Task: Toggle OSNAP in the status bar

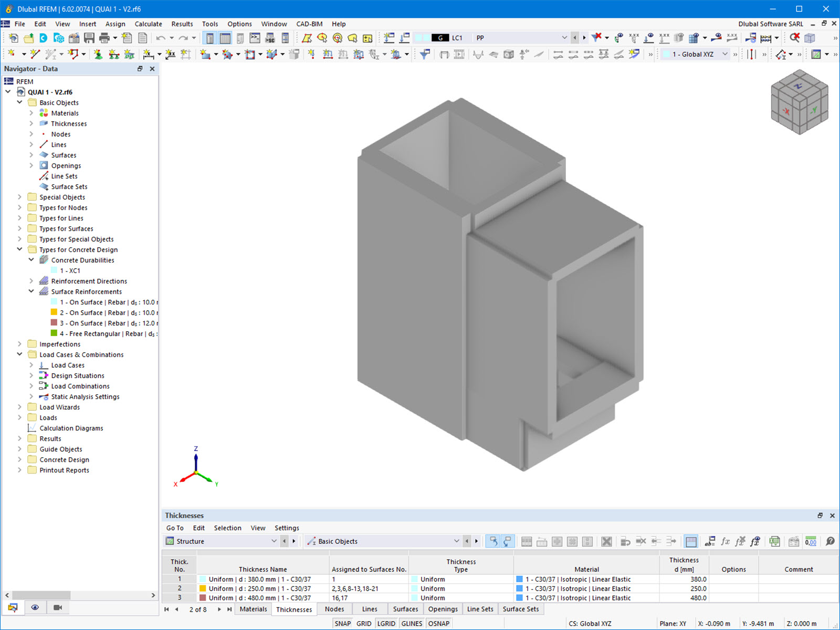Action: (439, 623)
